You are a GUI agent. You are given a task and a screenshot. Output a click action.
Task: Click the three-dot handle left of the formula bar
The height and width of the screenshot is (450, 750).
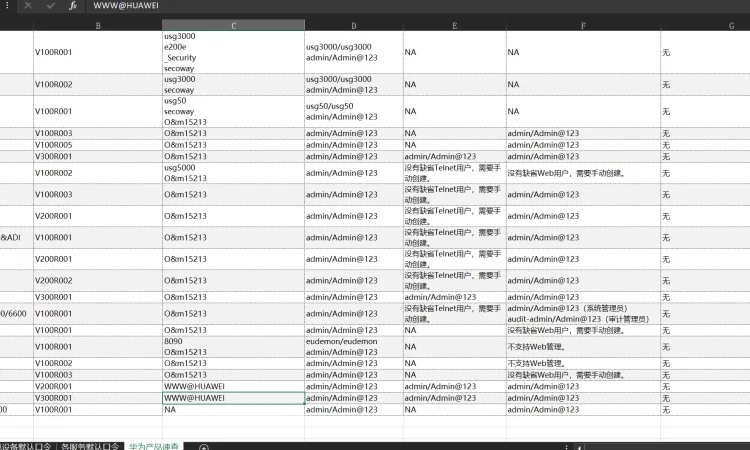[x=7, y=5]
